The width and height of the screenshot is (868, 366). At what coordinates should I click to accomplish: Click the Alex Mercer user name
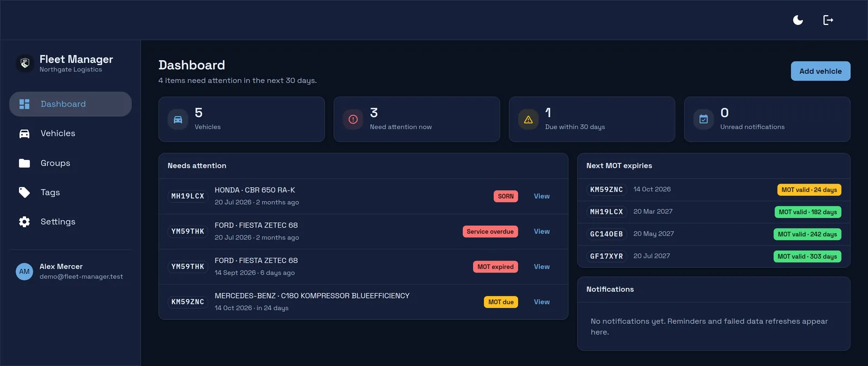[x=61, y=267]
